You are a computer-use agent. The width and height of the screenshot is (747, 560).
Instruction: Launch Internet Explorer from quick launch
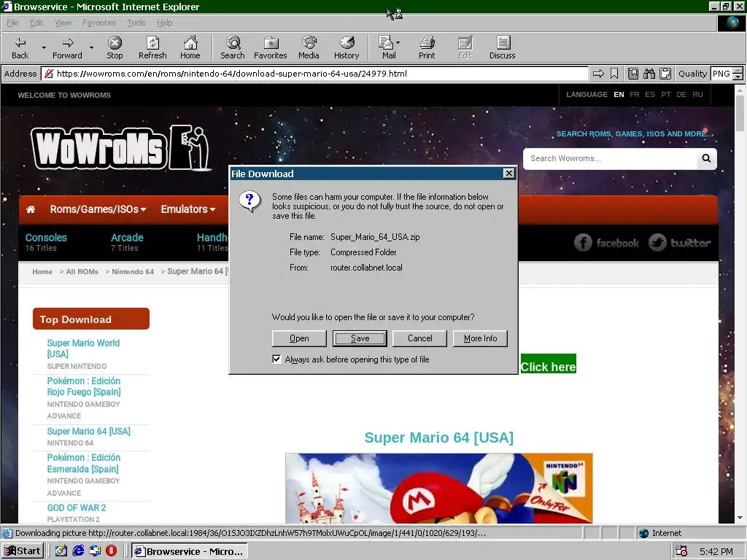tap(78, 551)
